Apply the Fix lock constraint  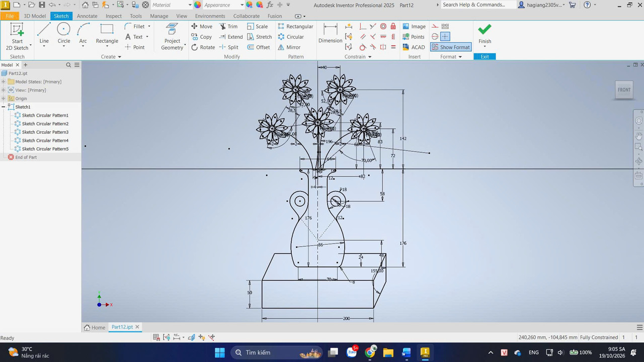click(393, 27)
